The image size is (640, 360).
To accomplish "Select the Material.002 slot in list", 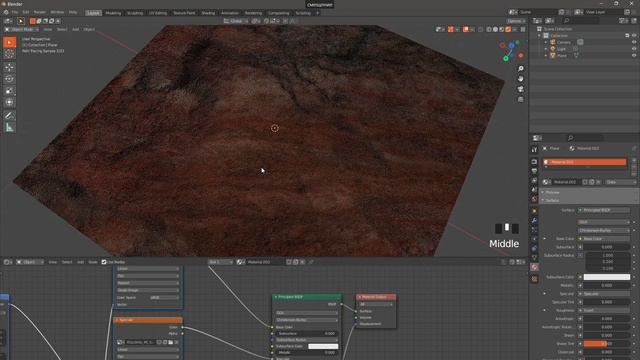I will coord(584,162).
